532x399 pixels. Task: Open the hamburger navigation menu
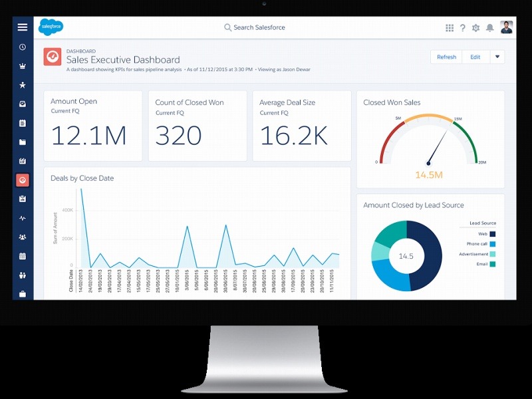pyautogui.click(x=23, y=27)
